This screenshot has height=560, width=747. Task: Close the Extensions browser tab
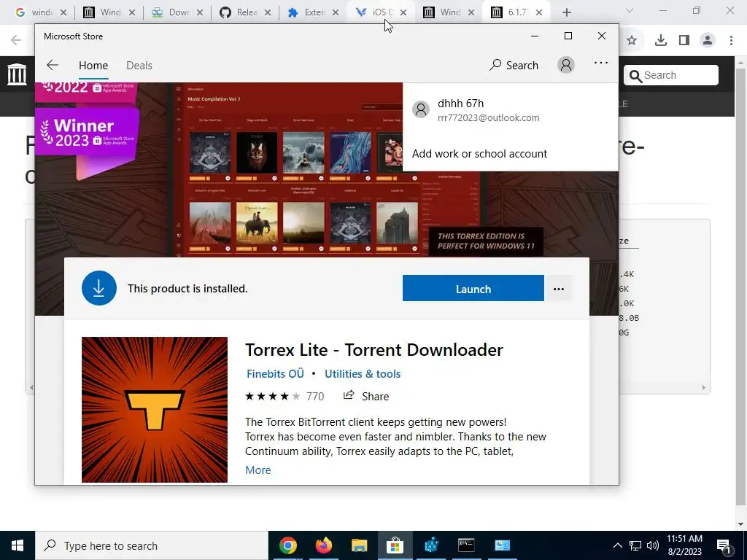336,12
